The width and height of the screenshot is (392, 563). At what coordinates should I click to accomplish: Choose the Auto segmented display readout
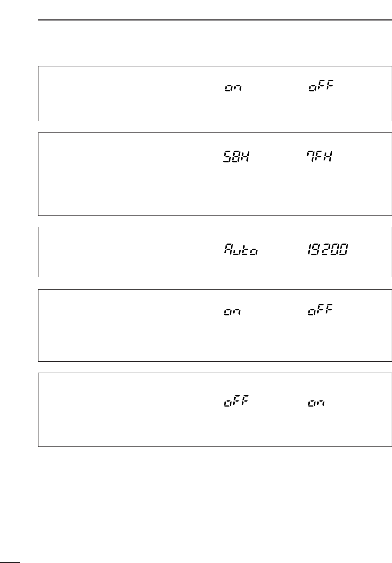[x=241, y=250]
